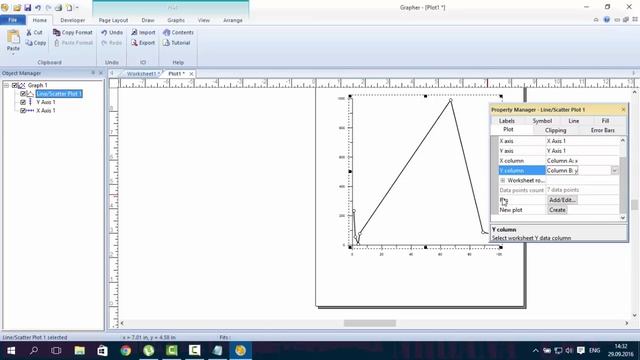Click the Paste clipboard icon
640x360 pixels.
(13, 37)
